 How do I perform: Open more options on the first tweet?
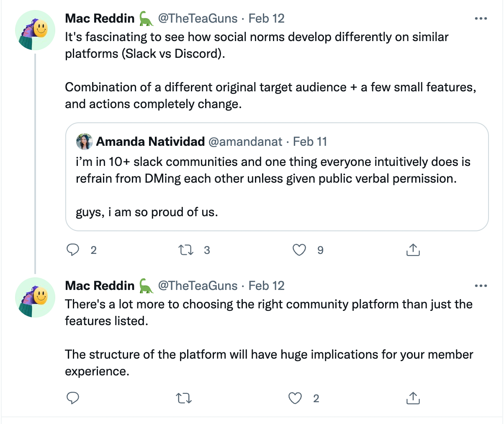[481, 18]
